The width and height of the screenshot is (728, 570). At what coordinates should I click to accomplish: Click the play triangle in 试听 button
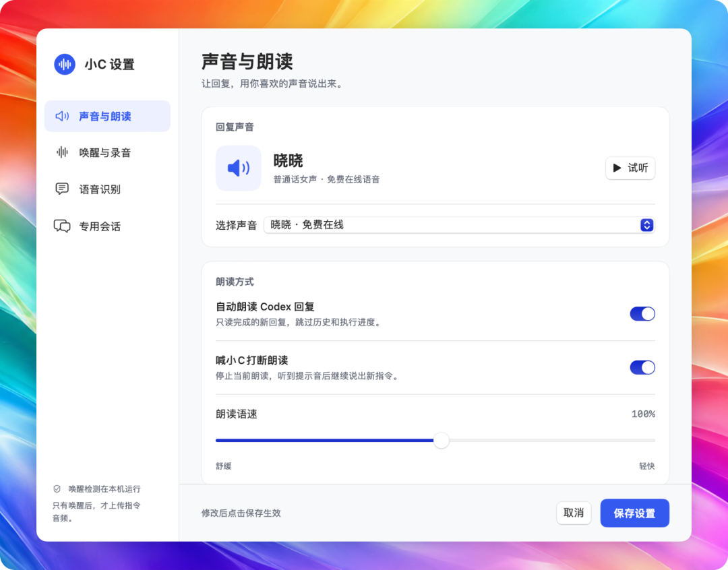coord(617,168)
